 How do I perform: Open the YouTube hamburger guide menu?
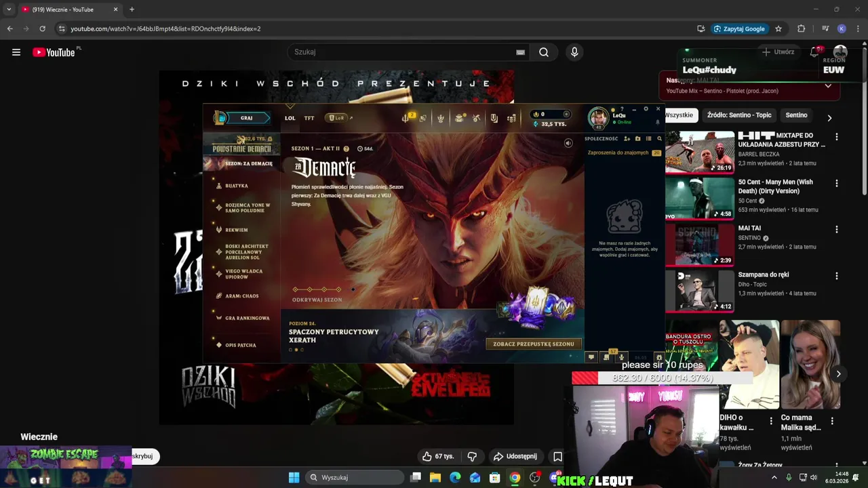tap(16, 52)
